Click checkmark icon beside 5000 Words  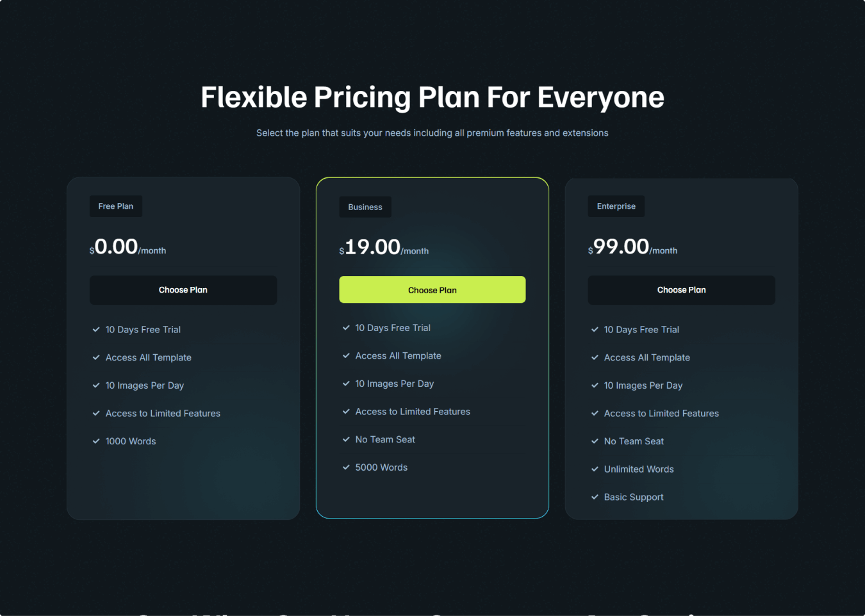(346, 467)
